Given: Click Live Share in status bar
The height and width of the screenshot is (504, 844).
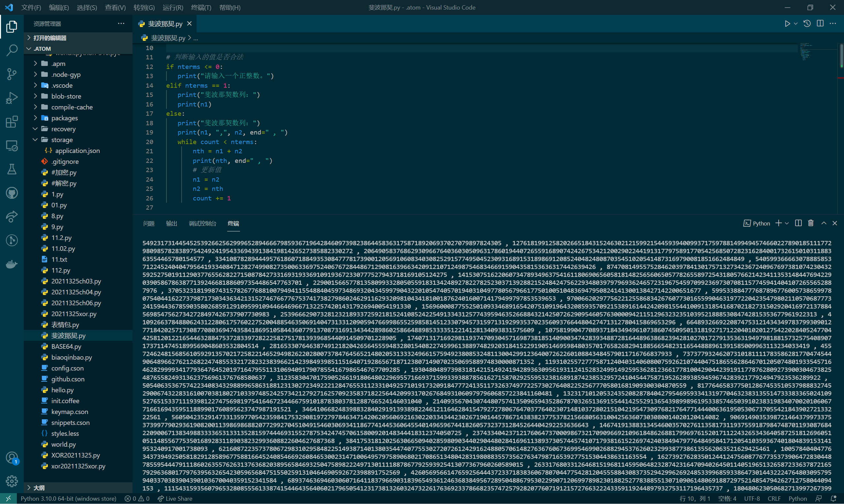Looking at the screenshot, I should point(175,499).
